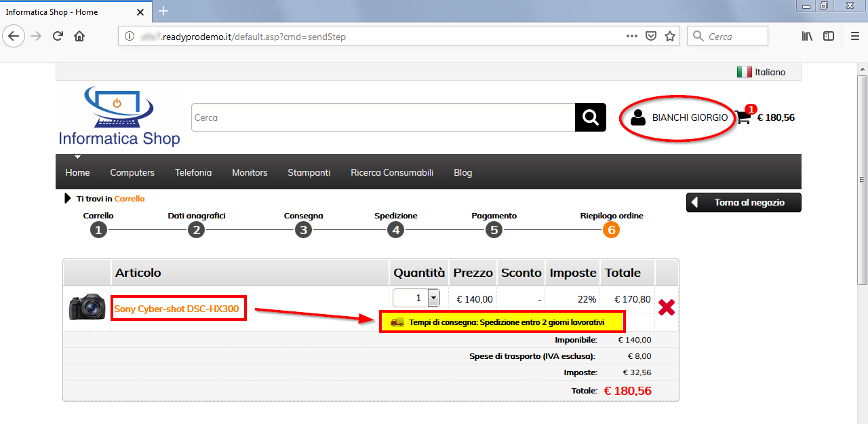The width and height of the screenshot is (868, 424).
Task: Click the Informatica Shop logo
Action: [119, 116]
